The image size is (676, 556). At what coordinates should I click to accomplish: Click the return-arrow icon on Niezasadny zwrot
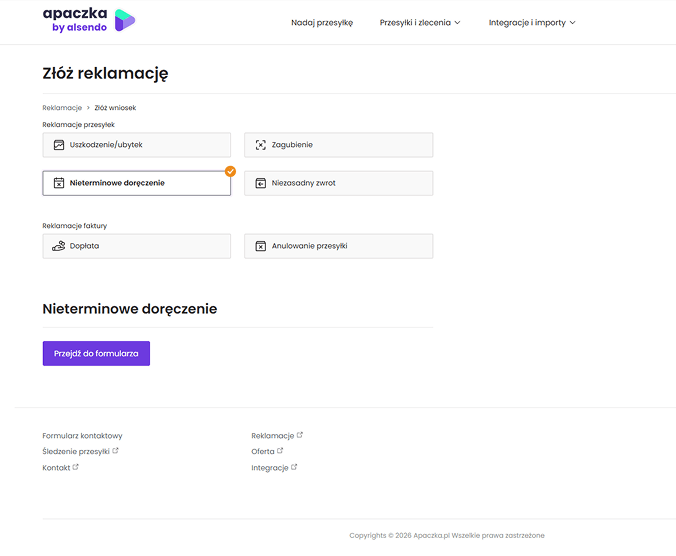pos(260,183)
